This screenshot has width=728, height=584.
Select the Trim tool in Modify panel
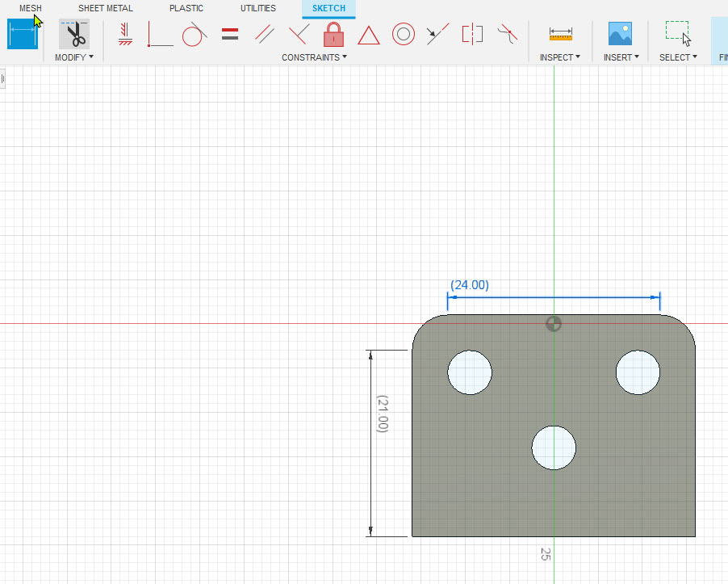[x=74, y=34]
